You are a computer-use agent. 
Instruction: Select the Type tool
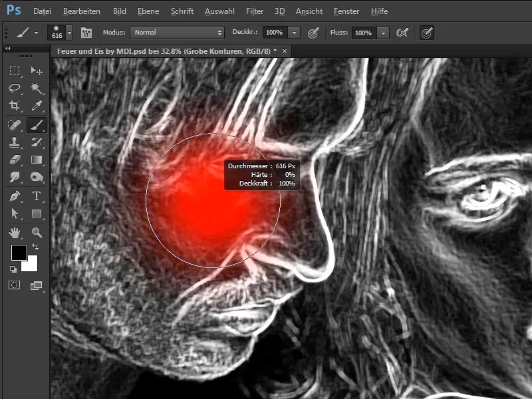click(x=37, y=196)
